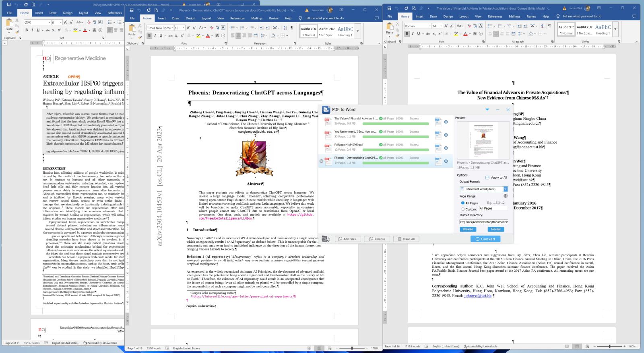Click zoom slider in Phoenix window status bar
The width and height of the screenshot is (644, 353).
[x=352, y=348]
